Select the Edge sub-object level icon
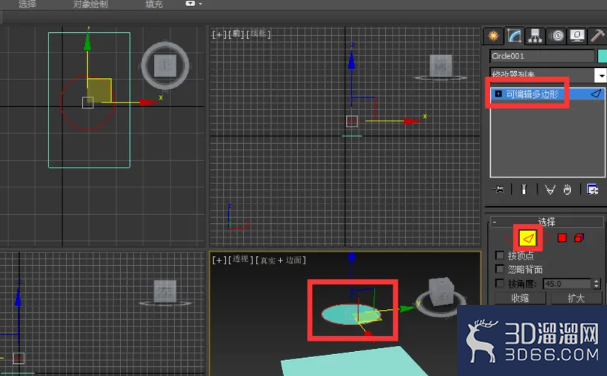This screenshot has width=607, height=376. point(528,238)
